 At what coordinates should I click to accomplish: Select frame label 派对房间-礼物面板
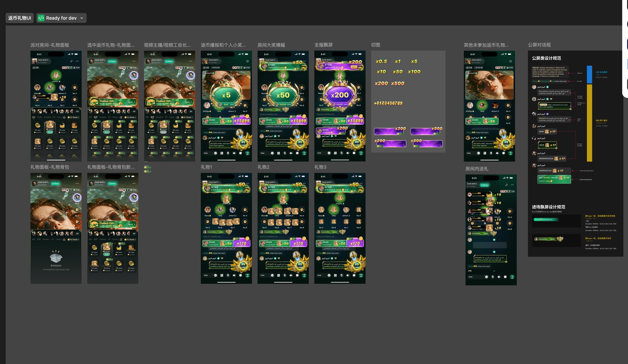point(50,45)
